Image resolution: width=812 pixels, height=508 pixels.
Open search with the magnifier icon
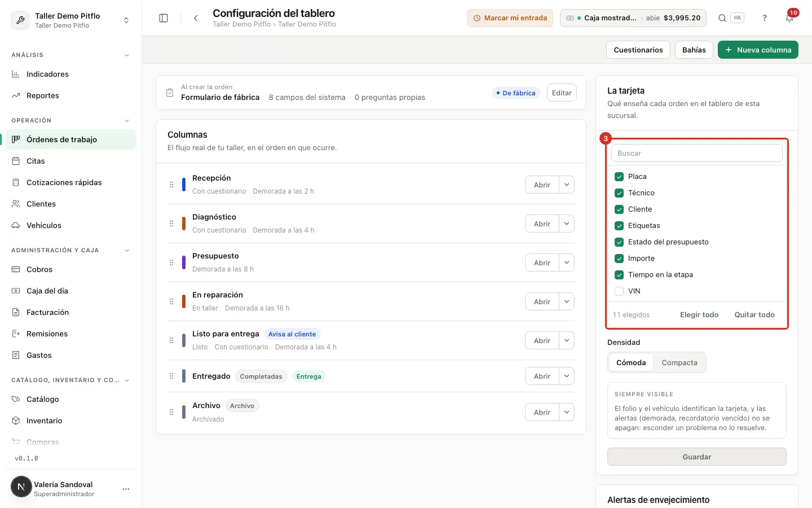coord(722,18)
